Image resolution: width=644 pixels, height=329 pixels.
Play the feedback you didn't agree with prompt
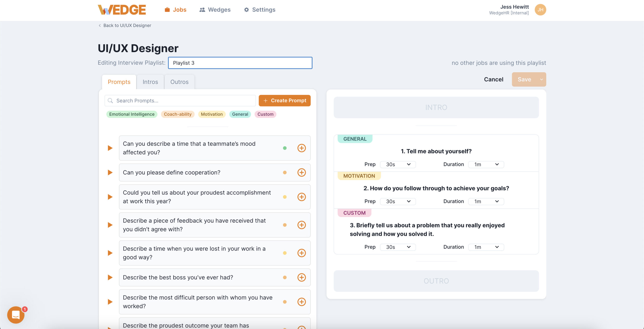pos(110,225)
